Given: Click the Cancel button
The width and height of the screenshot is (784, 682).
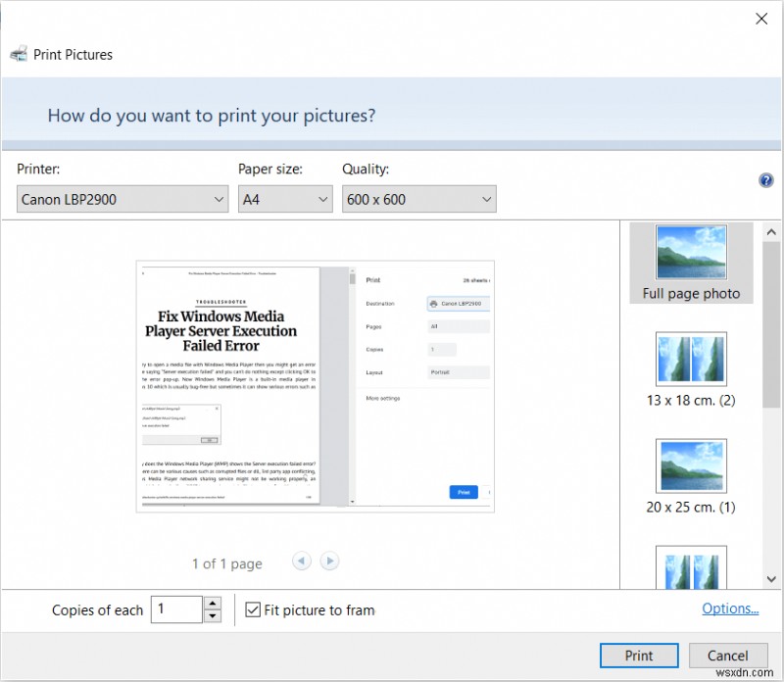Looking at the screenshot, I should click(728, 656).
